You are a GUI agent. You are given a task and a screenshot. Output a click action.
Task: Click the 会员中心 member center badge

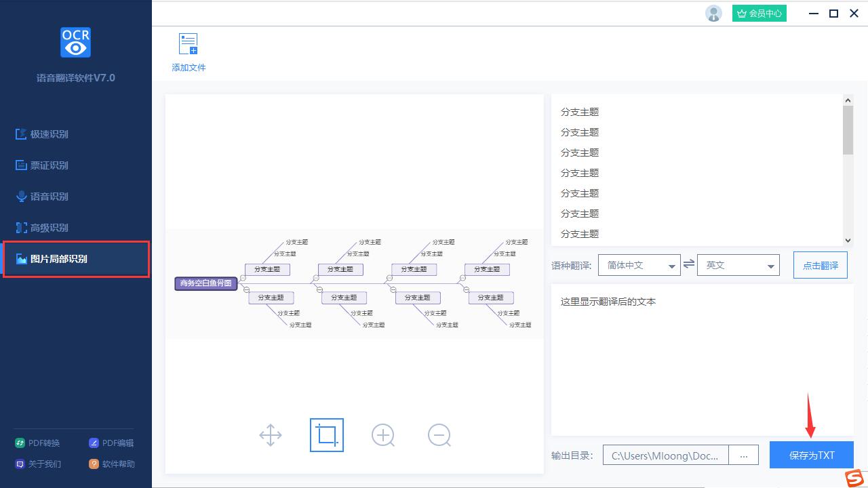click(759, 13)
